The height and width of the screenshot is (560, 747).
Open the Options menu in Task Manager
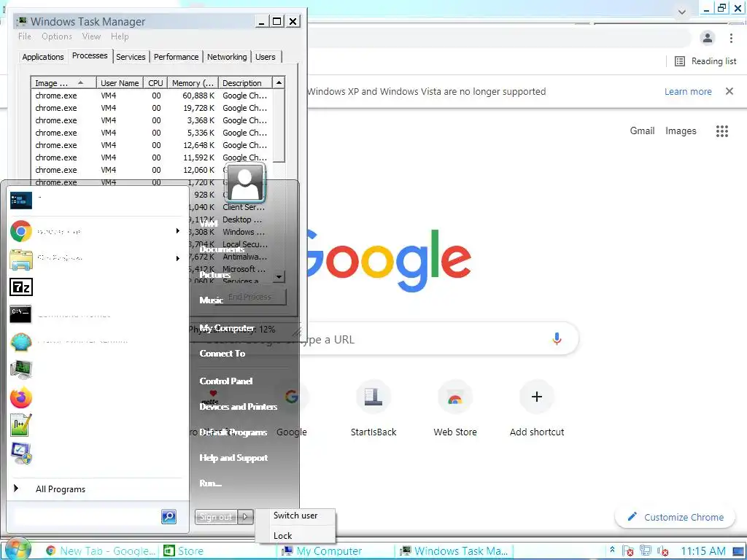click(57, 36)
